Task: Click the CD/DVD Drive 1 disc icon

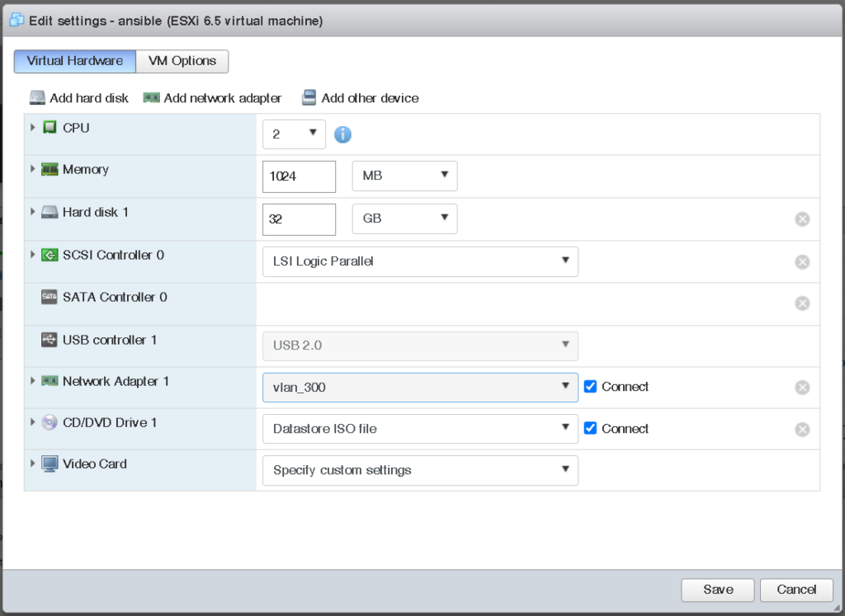Action: [x=50, y=422]
